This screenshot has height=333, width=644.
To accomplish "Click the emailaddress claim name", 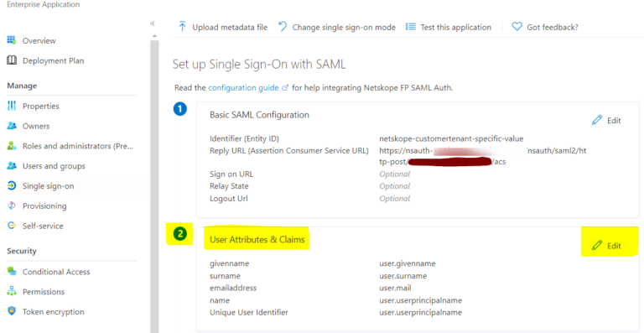I will coord(233,288).
